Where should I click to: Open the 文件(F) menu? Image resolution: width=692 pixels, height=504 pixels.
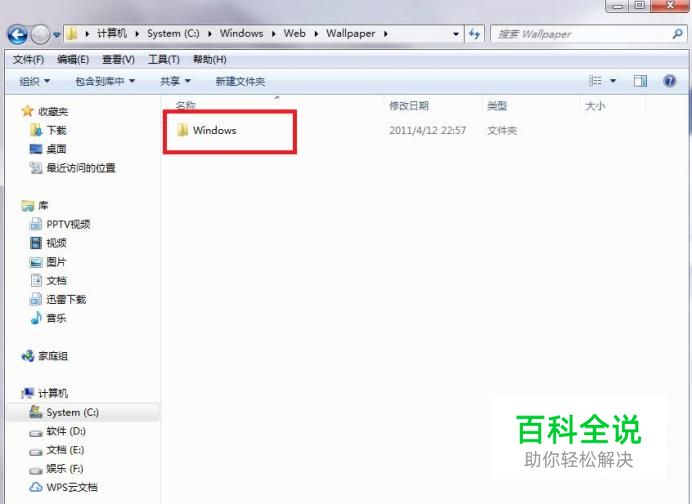point(28,60)
